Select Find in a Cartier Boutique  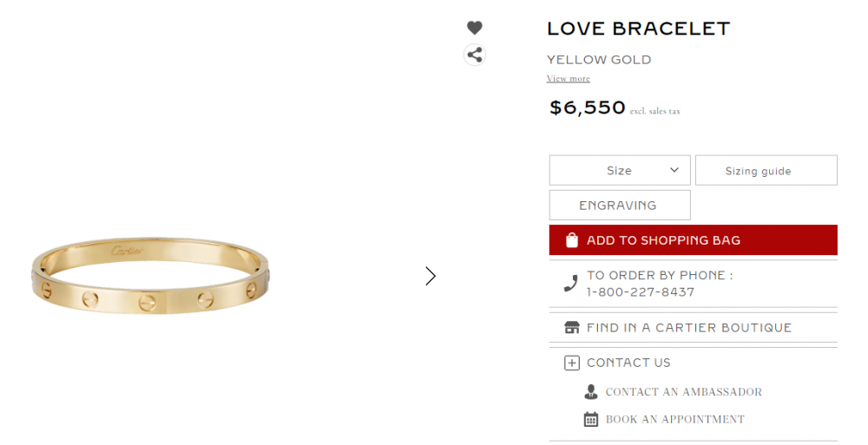click(x=689, y=328)
